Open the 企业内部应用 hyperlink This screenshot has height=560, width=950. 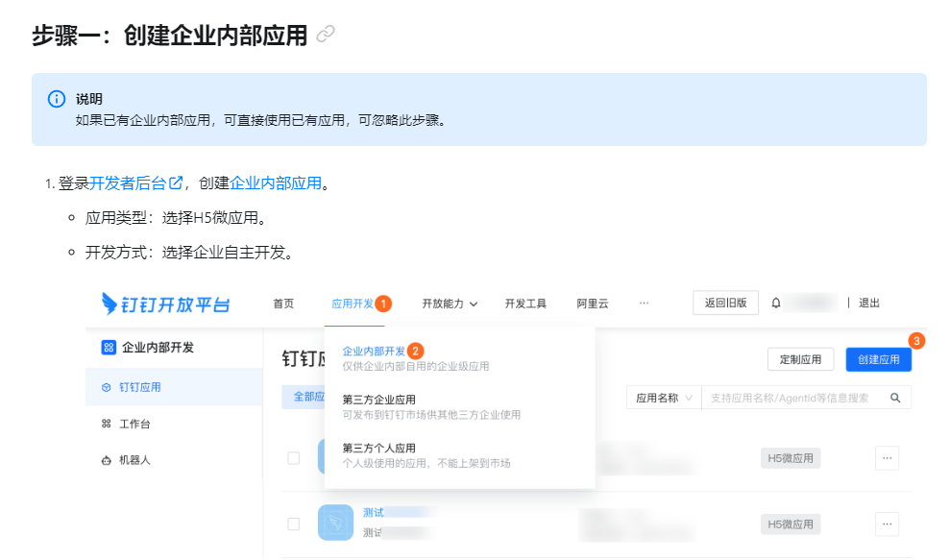(x=276, y=183)
